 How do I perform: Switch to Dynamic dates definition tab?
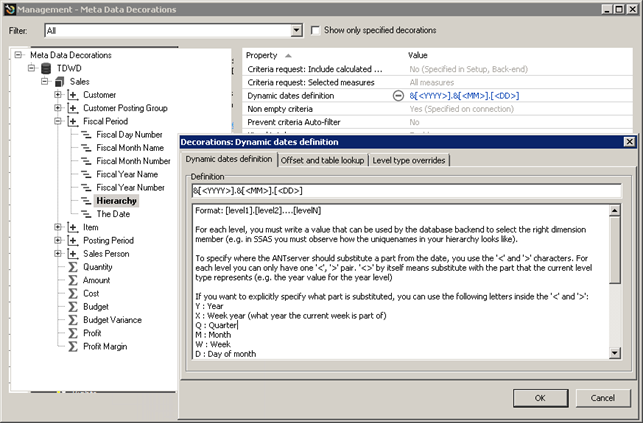coord(229,159)
